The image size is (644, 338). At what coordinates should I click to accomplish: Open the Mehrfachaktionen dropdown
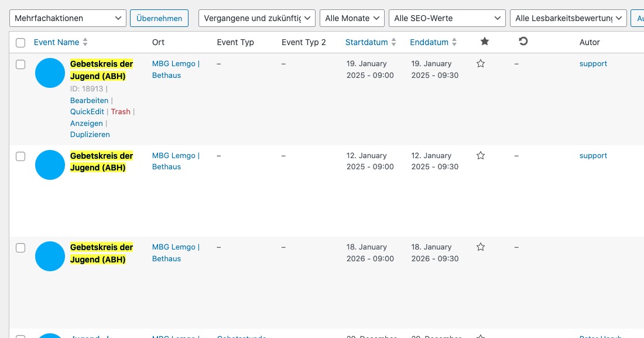[68, 18]
